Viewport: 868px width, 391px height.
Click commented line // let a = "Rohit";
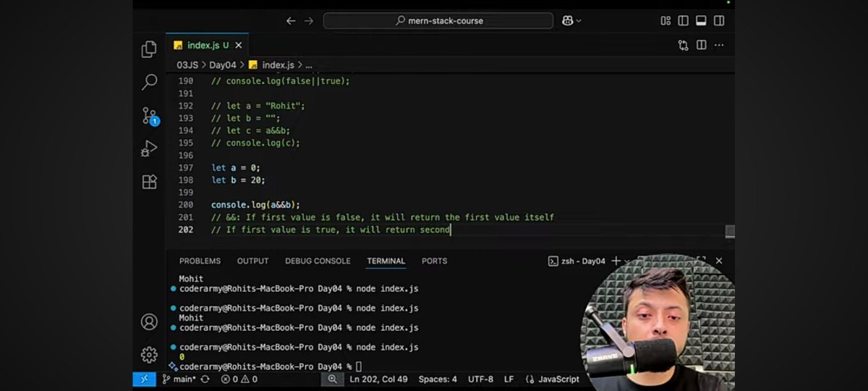258,106
